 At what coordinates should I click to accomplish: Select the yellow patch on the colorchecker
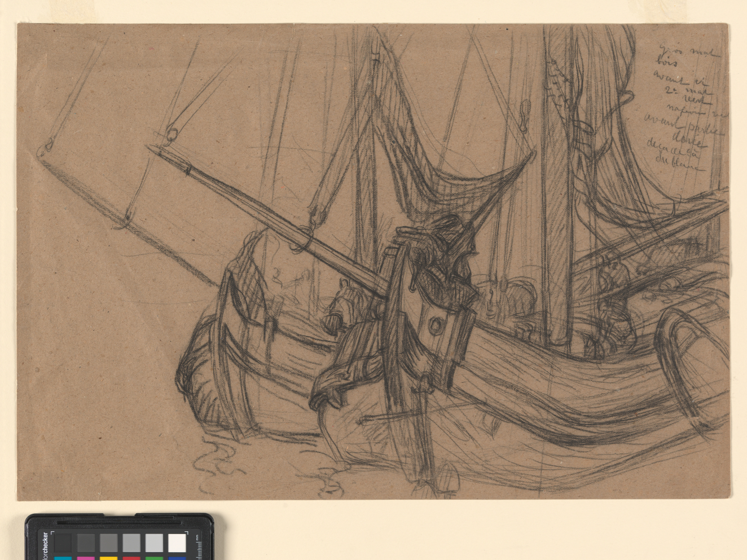tap(108, 558)
